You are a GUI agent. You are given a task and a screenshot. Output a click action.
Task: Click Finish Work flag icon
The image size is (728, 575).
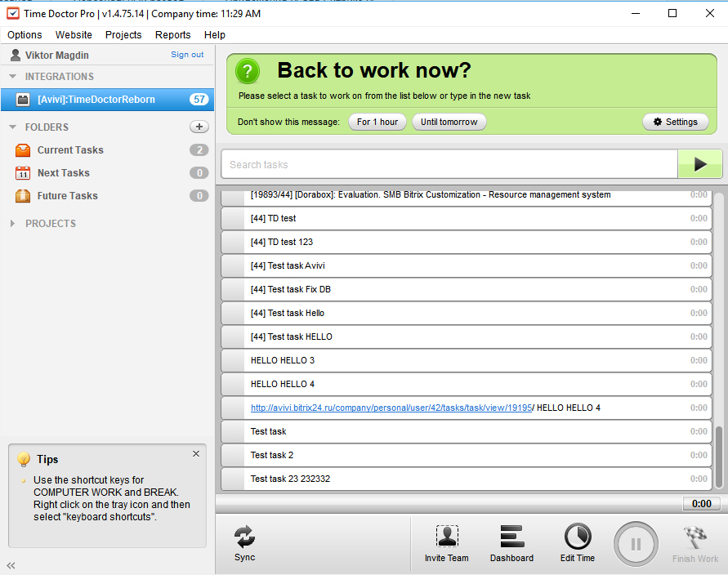pos(695,537)
